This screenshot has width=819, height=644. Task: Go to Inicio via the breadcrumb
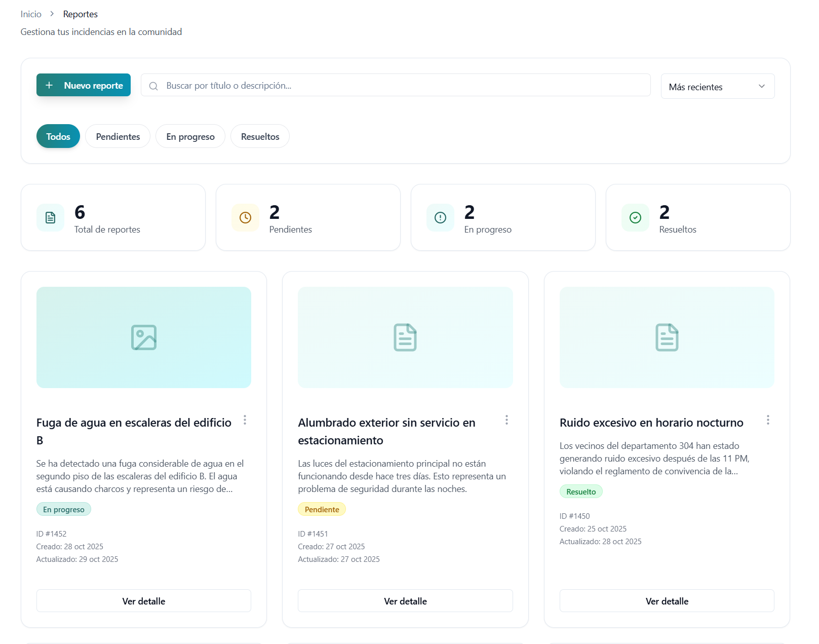tap(31, 14)
